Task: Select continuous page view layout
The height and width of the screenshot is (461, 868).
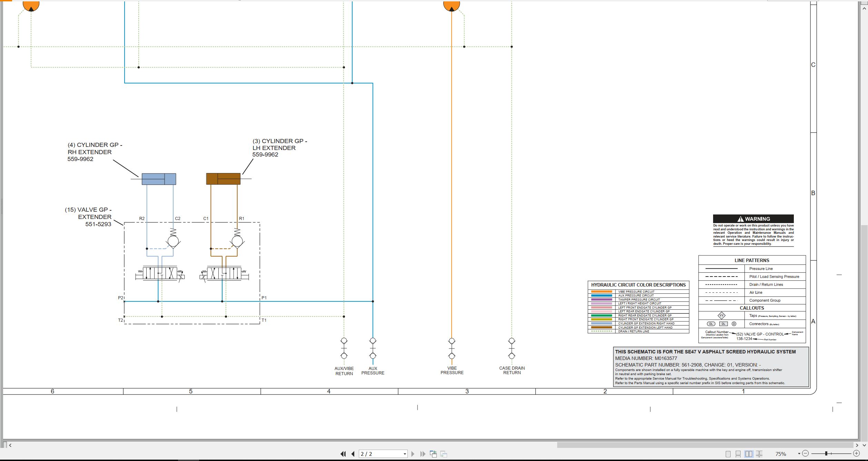Action: click(x=738, y=454)
